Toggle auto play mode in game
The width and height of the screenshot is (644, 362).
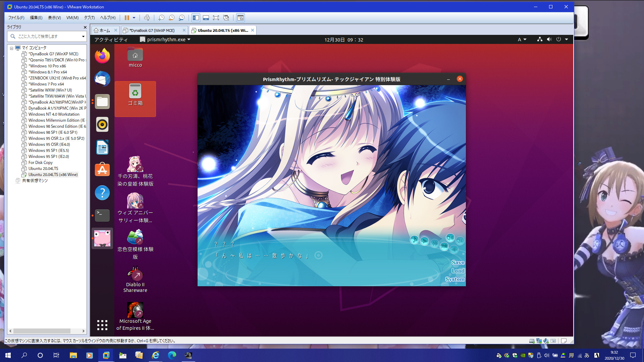424,241
